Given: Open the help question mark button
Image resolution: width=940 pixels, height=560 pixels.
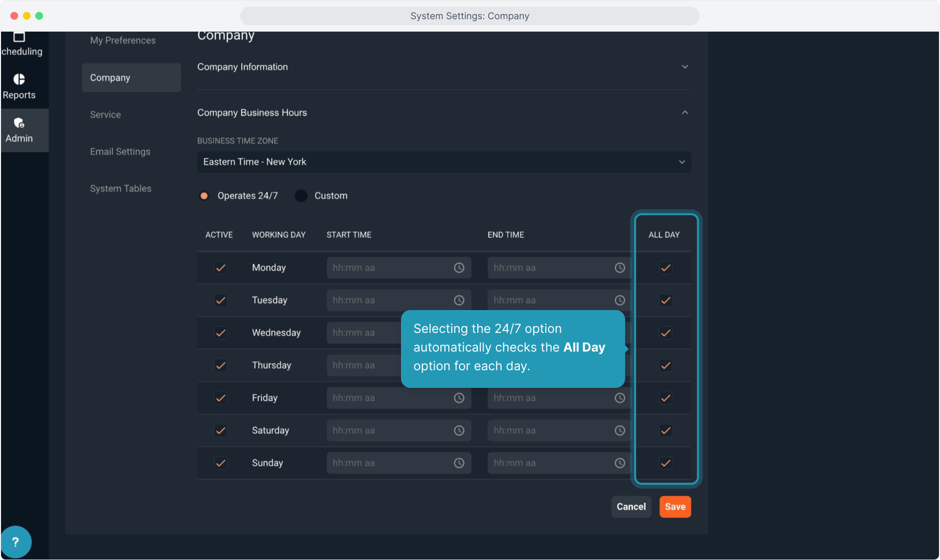Looking at the screenshot, I should pos(16,542).
